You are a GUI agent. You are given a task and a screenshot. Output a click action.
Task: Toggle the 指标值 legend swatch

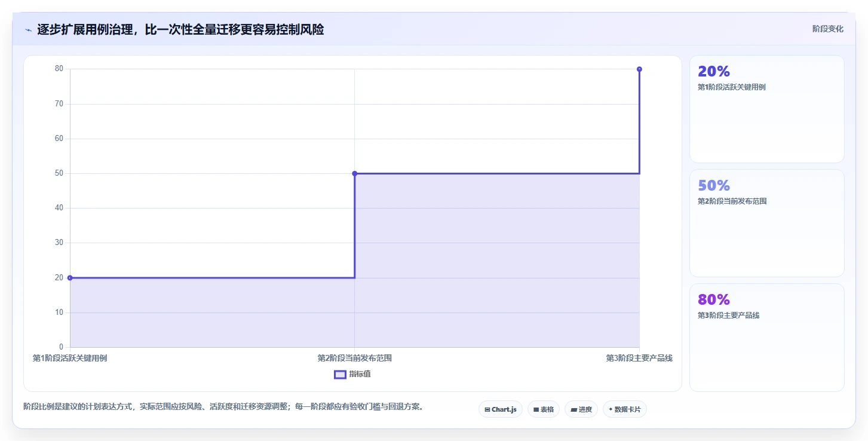pyautogui.click(x=340, y=375)
